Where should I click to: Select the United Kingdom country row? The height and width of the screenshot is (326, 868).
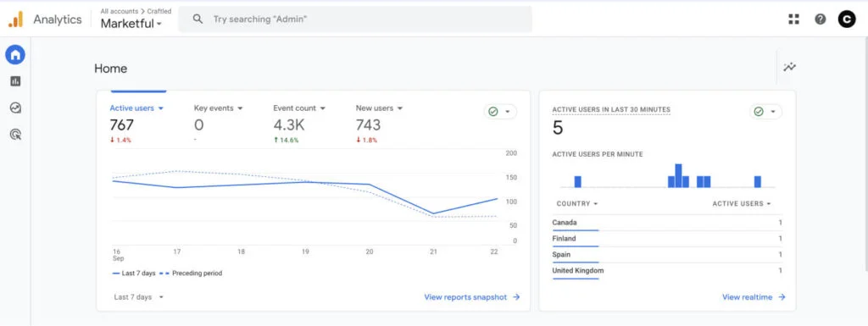[x=667, y=271]
